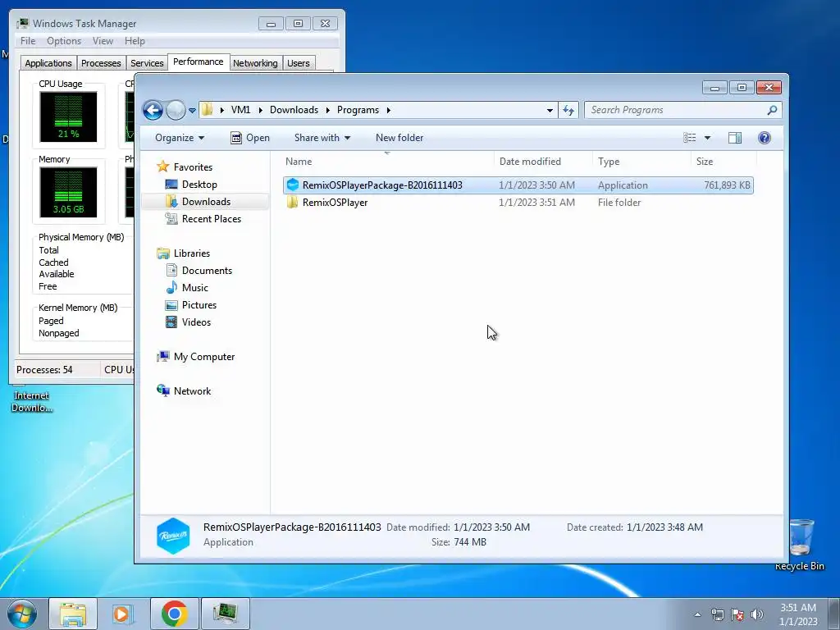840x630 pixels.
Task: Open Task Manager View menu
Action: tap(103, 41)
